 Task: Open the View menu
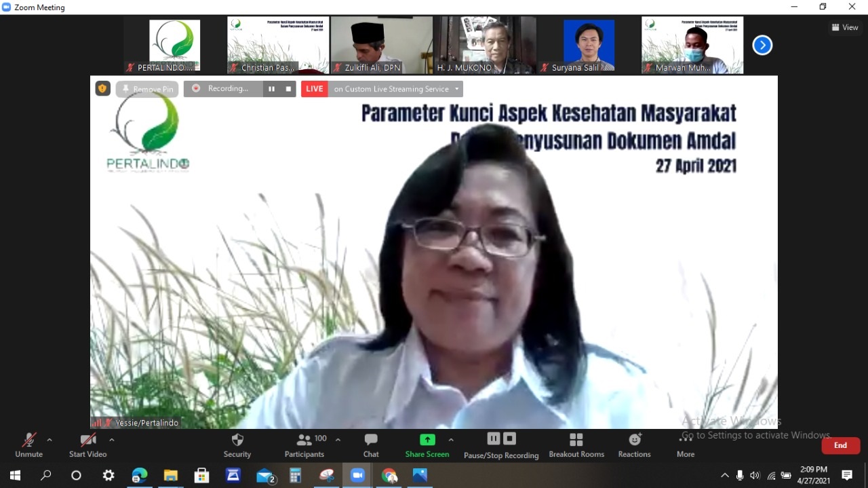(845, 27)
